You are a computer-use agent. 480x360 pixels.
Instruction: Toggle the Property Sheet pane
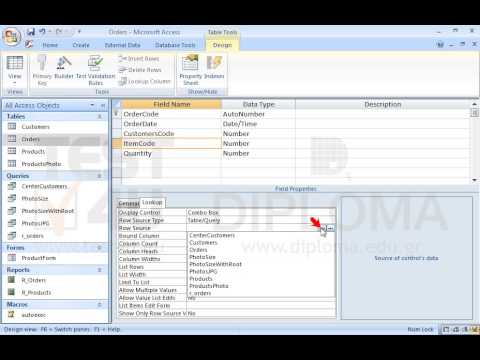click(x=190, y=71)
